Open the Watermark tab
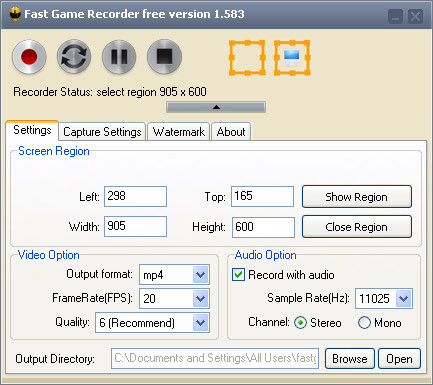The height and width of the screenshot is (385, 433). pyautogui.click(x=179, y=132)
